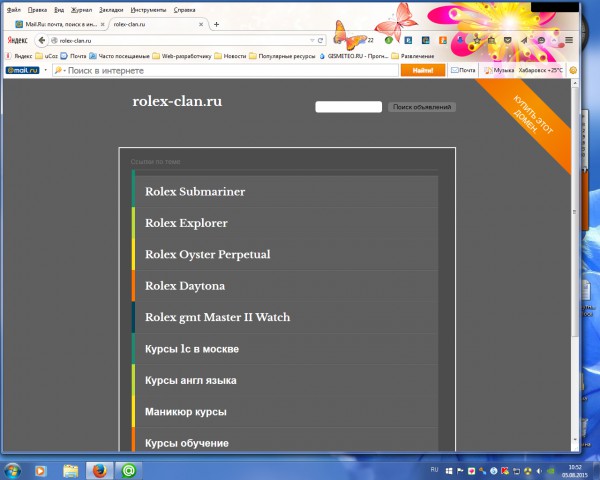Open the search engine selector dropdown

(x=59, y=70)
